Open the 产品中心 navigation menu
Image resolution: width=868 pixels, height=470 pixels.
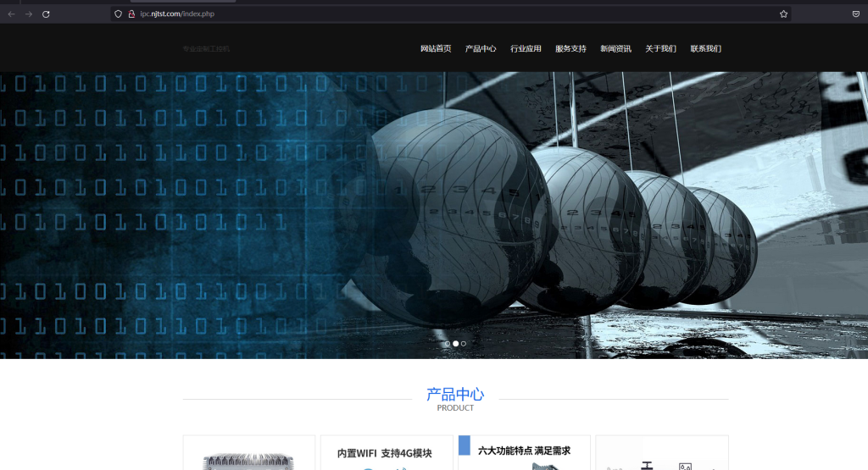pyautogui.click(x=481, y=49)
